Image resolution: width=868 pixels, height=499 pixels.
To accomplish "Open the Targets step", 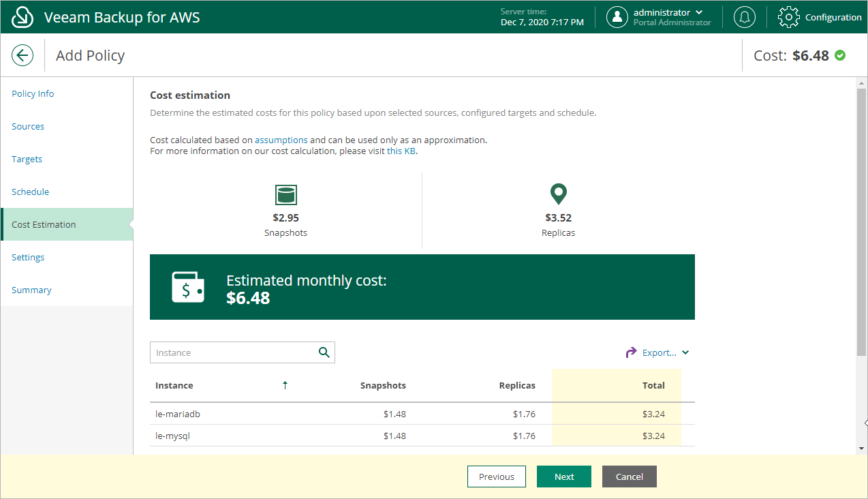I will point(27,159).
